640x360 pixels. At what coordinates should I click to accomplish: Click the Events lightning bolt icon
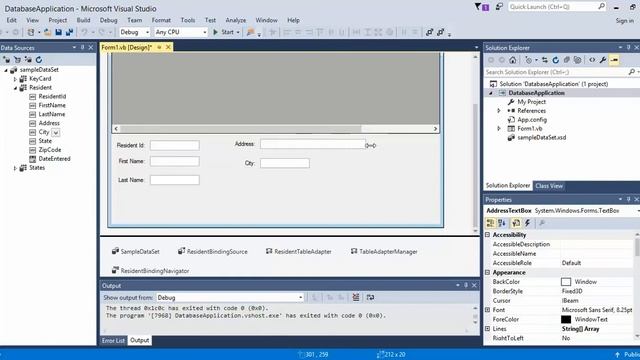click(x=528, y=223)
